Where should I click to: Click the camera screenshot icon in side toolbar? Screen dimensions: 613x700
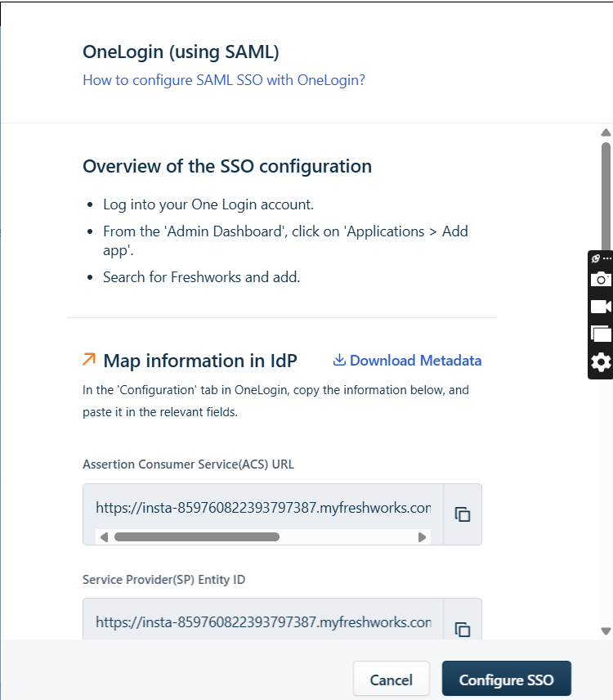[601, 280]
